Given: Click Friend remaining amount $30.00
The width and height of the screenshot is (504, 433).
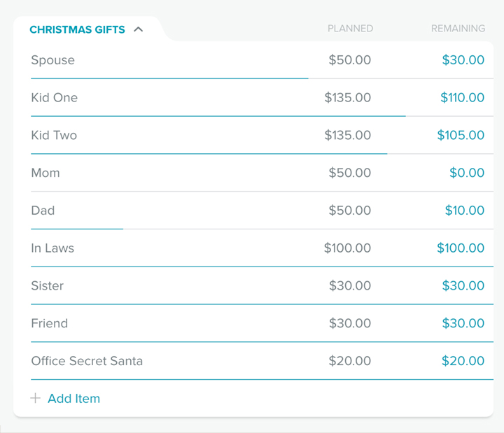Looking at the screenshot, I should (463, 323).
